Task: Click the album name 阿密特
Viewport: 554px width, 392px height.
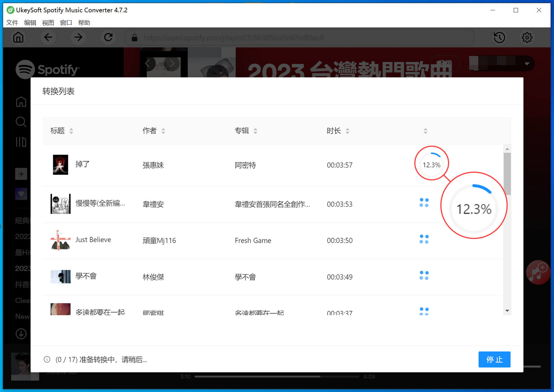Action: click(x=245, y=165)
